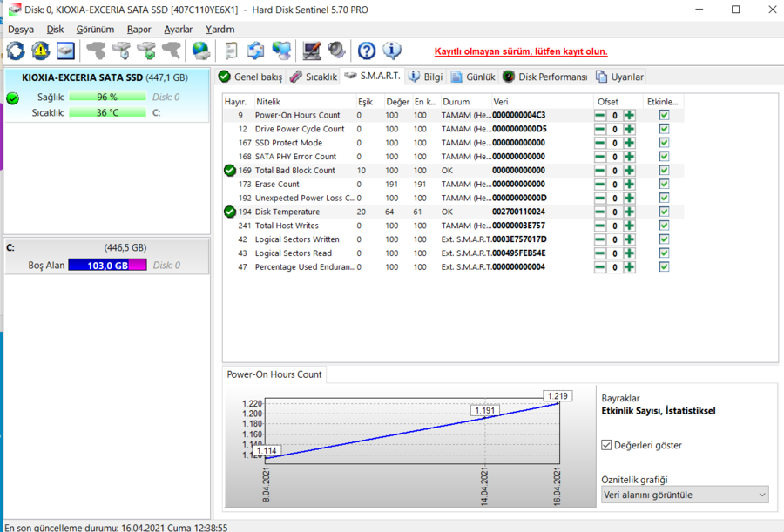Open the Görünüm menu
The height and width of the screenshot is (532, 784).
pos(95,30)
